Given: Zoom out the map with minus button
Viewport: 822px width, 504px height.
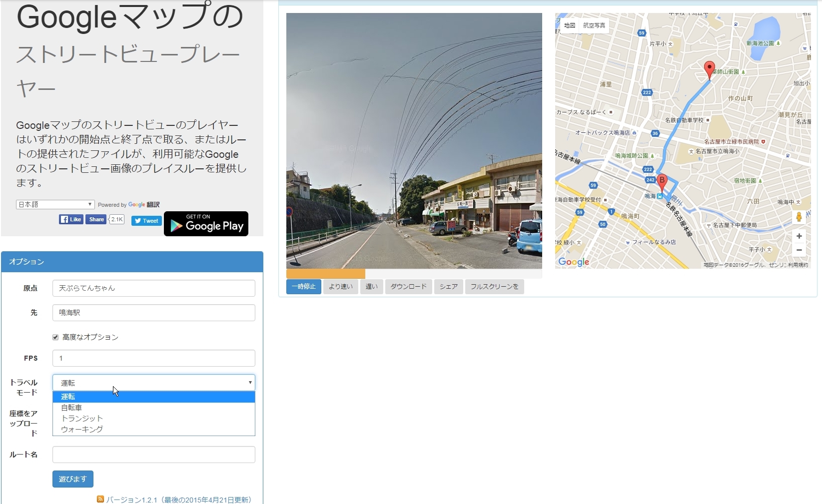Looking at the screenshot, I should coord(799,250).
